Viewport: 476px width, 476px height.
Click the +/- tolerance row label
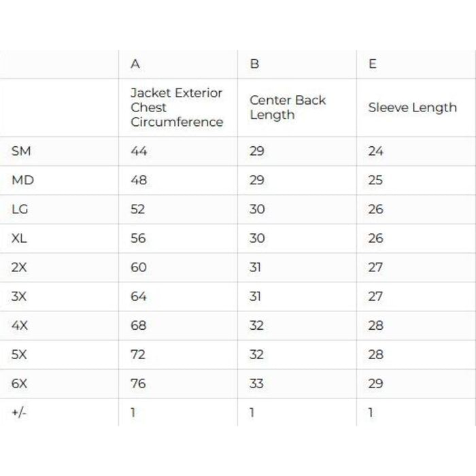click(x=18, y=413)
